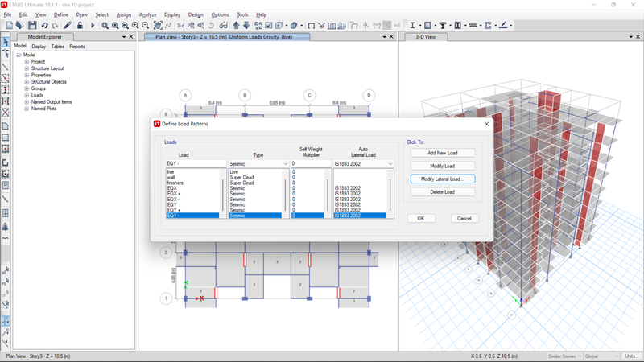
Task: Click the Show Undeformed Shape square icon
Action: pyautogui.click(x=311, y=26)
